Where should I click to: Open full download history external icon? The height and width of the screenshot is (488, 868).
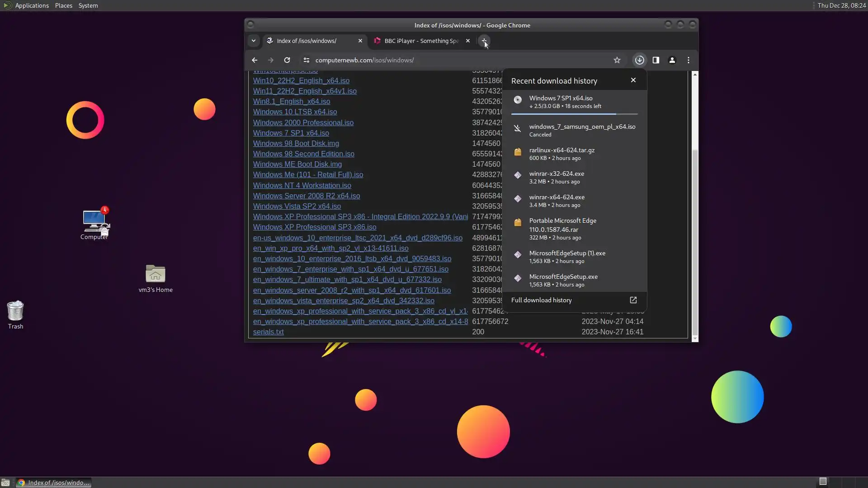click(x=633, y=300)
